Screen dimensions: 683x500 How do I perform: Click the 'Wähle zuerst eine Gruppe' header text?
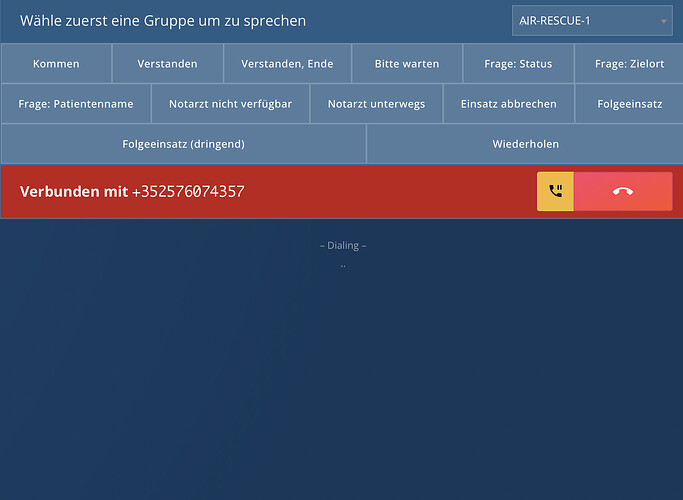pyautogui.click(x=163, y=21)
